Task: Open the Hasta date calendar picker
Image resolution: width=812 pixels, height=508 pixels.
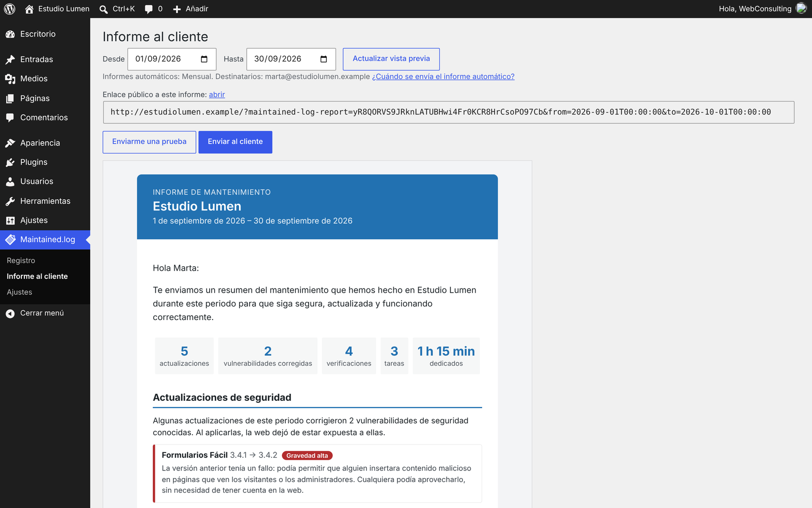Action: [x=324, y=59]
